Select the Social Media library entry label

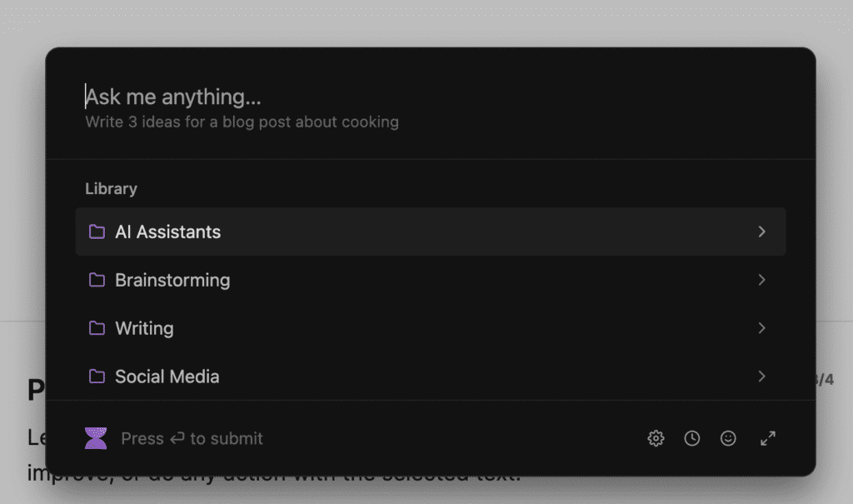(167, 377)
